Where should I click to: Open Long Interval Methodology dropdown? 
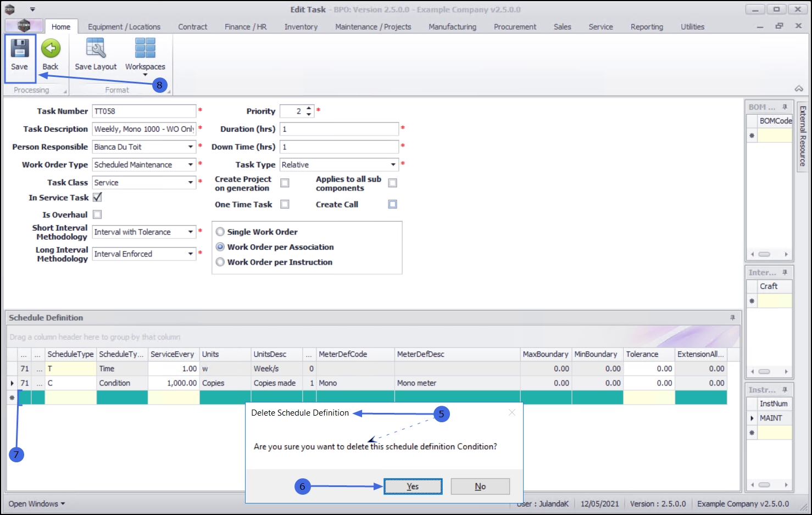[191, 254]
